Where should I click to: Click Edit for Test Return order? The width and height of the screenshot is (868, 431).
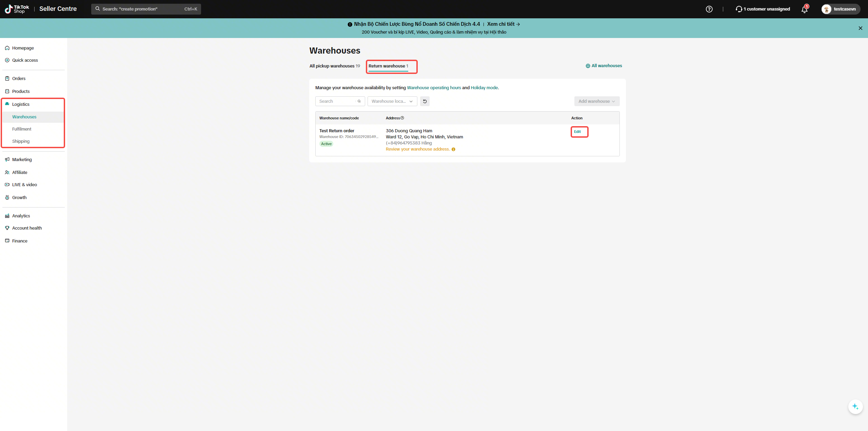click(x=577, y=132)
